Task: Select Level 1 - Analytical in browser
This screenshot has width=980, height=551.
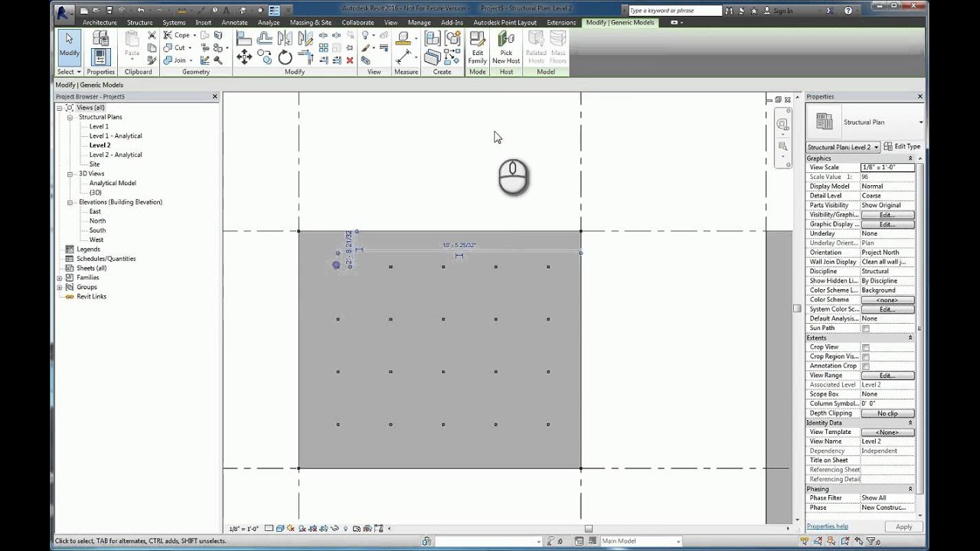Action: point(116,136)
